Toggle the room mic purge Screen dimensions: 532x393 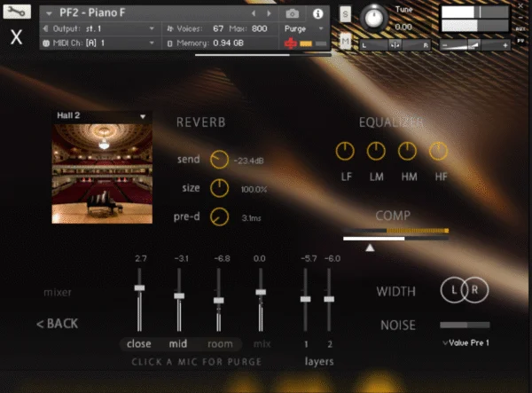[x=220, y=343]
